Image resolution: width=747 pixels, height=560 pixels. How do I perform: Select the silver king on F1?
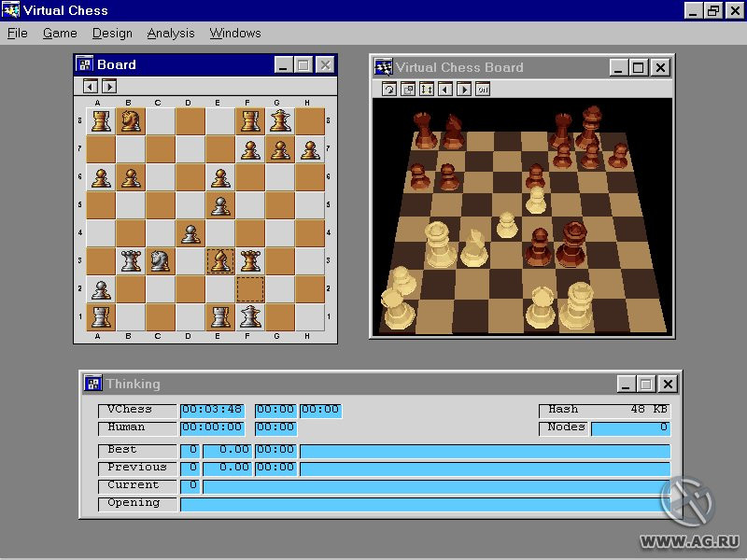tap(250, 316)
